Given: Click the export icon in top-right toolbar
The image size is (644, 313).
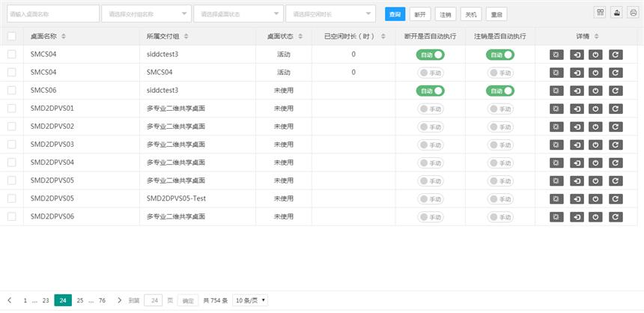Looking at the screenshot, I should pyautogui.click(x=616, y=13).
